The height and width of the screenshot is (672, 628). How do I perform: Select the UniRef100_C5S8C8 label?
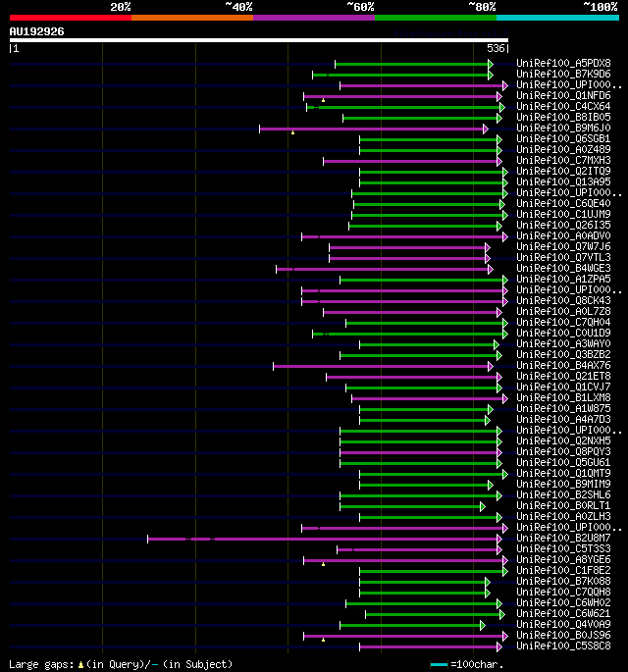[563, 646]
